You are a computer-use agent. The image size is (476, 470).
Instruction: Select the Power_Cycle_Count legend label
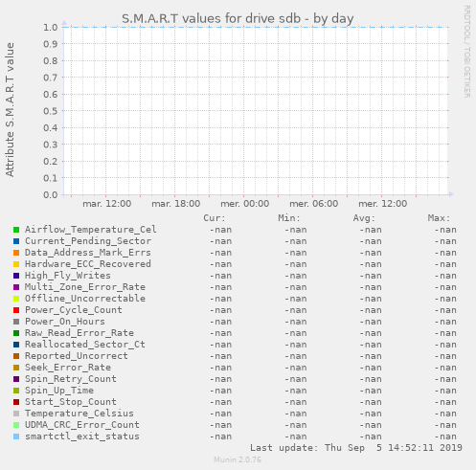click(x=74, y=310)
